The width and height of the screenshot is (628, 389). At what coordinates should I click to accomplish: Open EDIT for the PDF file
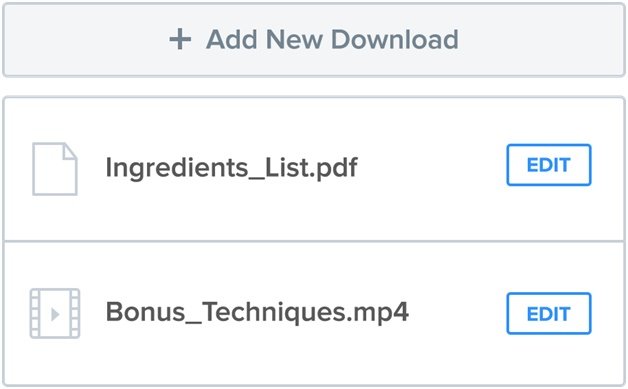tap(549, 165)
